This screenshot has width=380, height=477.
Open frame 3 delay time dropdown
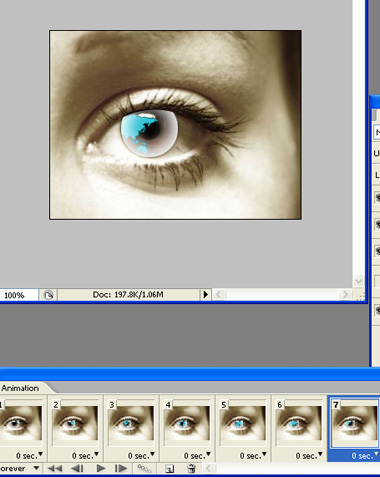point(142,455)
